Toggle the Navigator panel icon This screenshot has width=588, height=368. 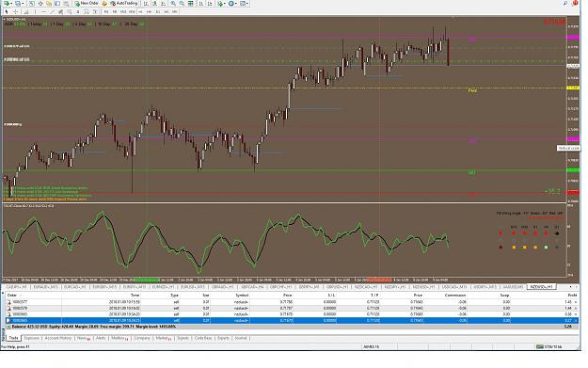point(49,4)
